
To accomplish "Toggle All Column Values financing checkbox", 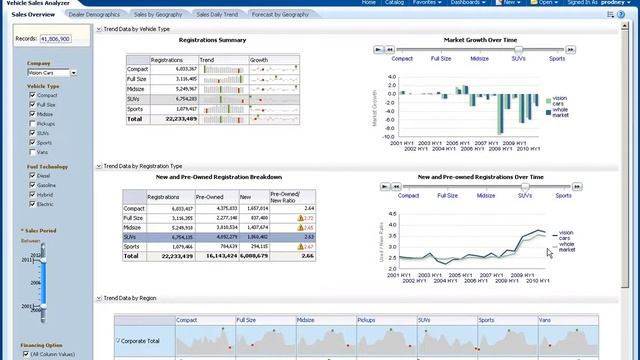I will pyautogui.click(x=26, y=354).
